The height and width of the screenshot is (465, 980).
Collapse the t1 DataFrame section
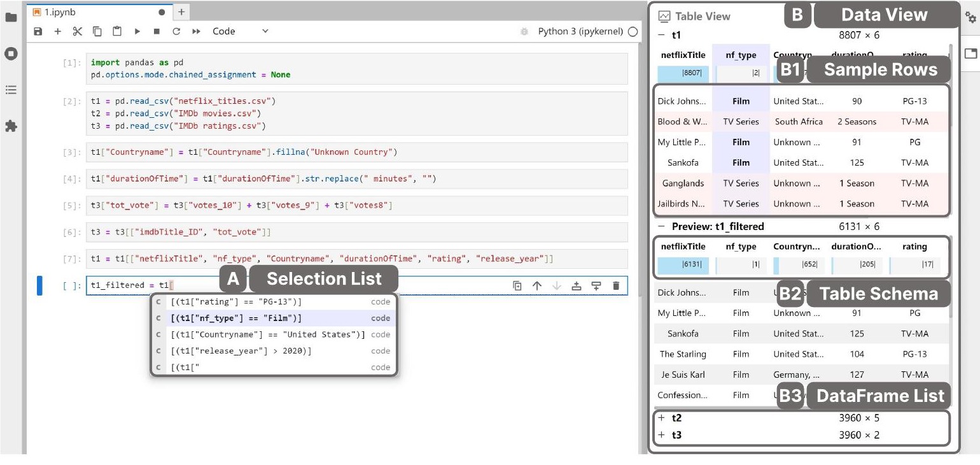tap(661, 35)
